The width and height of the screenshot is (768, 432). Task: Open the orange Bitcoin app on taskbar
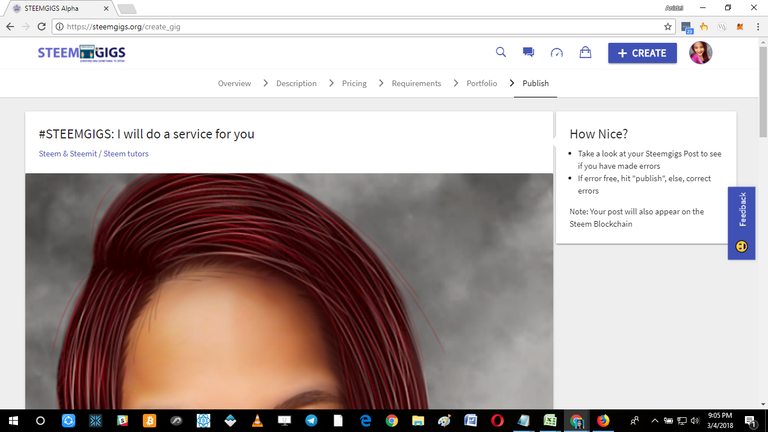[x=149, y=421]
